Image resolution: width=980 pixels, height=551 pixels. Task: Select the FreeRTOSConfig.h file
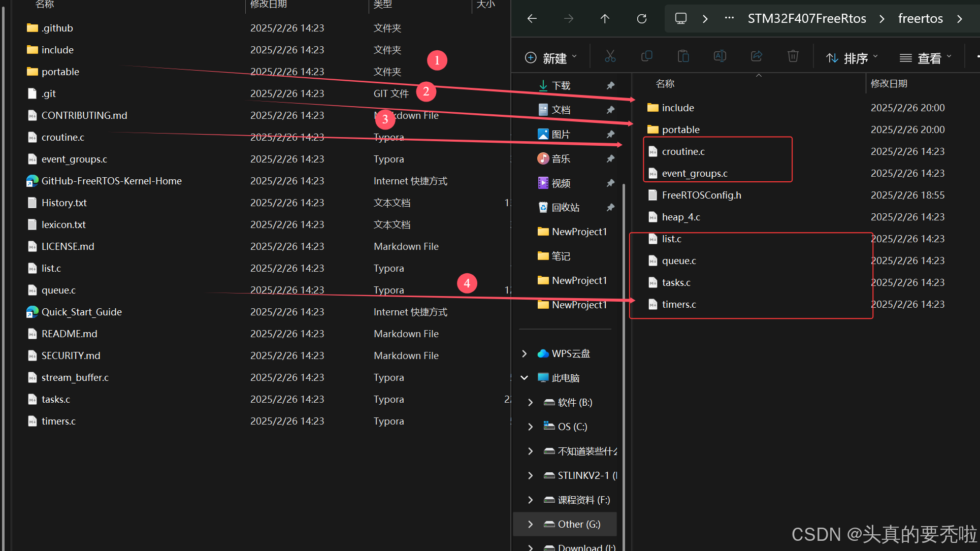[x=701, y=195]
